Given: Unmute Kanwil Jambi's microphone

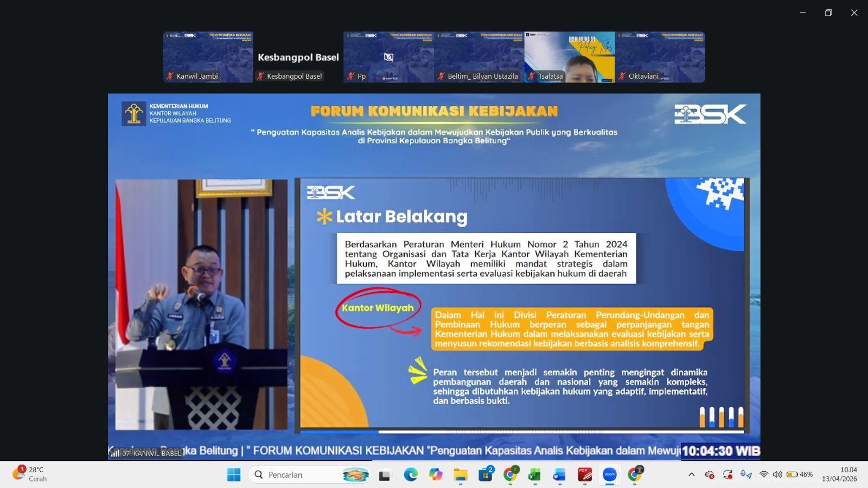Looking at the screenshot, I should coord(169,76).
